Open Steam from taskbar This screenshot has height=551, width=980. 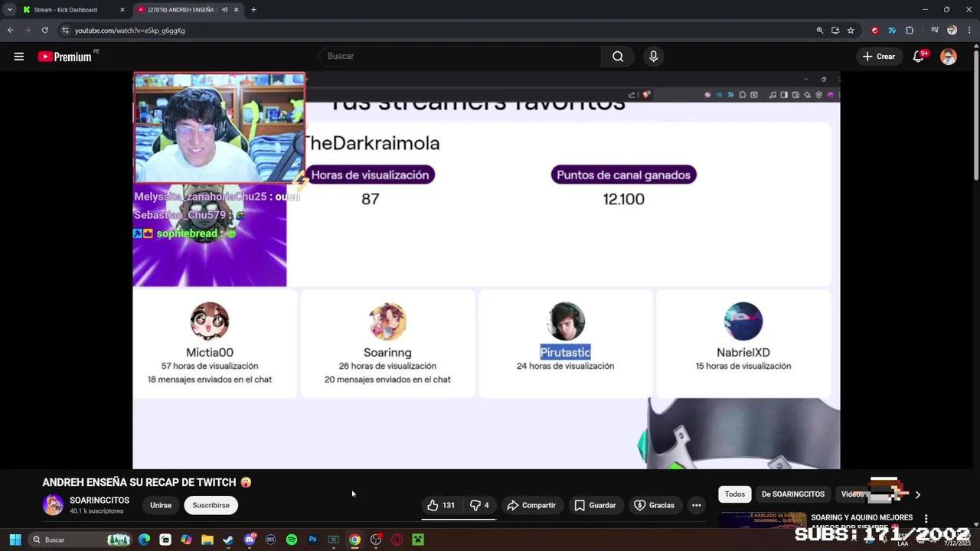pos(228,540)
